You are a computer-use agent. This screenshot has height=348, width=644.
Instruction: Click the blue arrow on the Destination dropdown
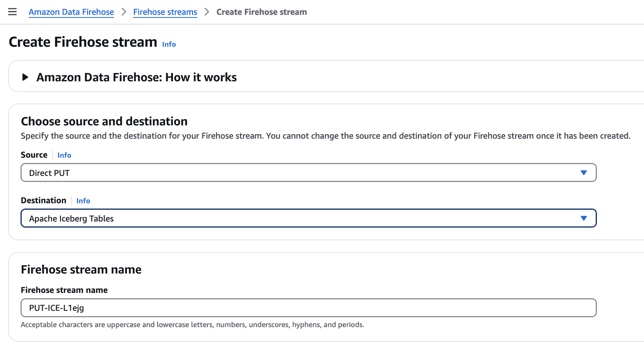(584, 218)
